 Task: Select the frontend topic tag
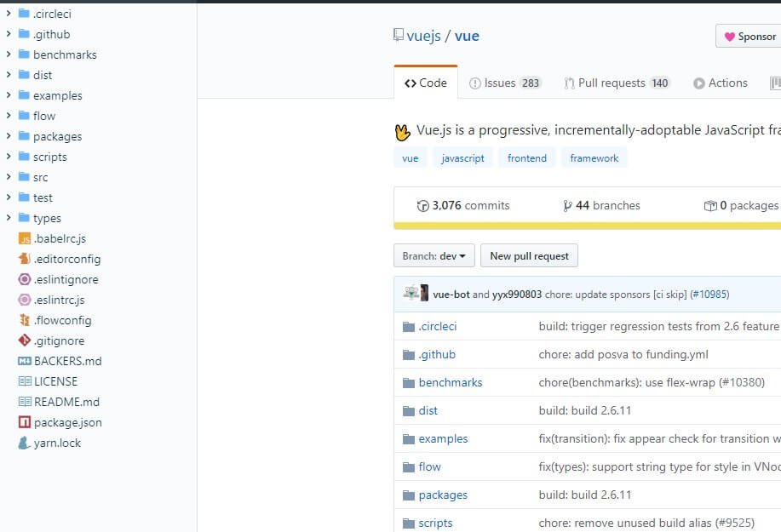pos(527,158)
